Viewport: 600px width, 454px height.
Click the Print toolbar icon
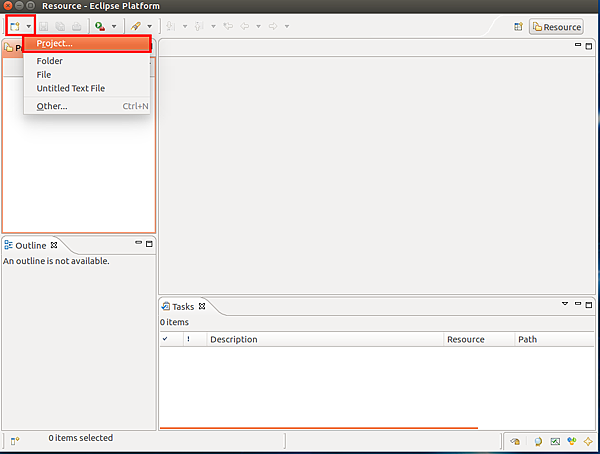pos(77,26)
